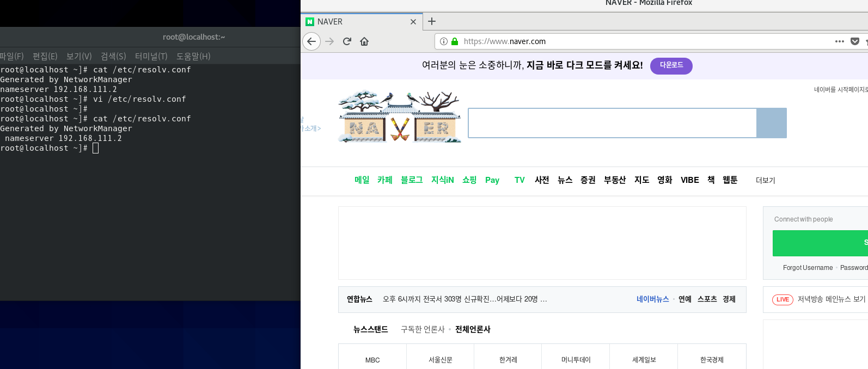Viewport: 868px width, 369px height.
Task: Click 경제 news category
Action: 729,299
